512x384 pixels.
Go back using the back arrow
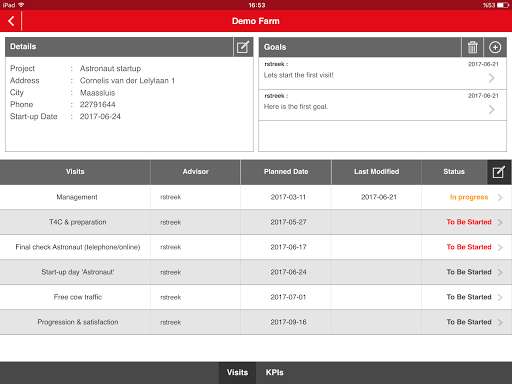(11, 21)
